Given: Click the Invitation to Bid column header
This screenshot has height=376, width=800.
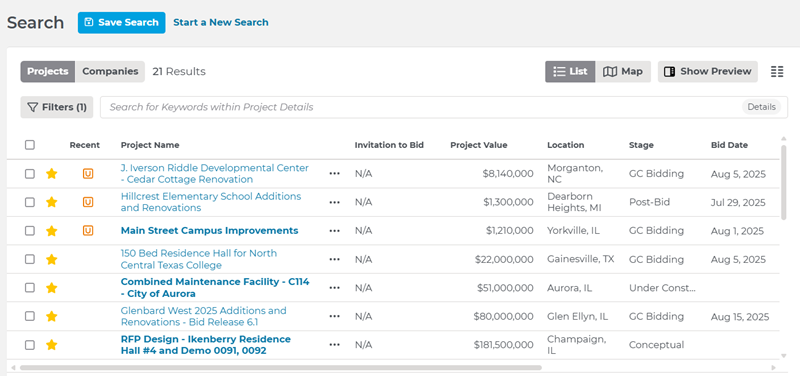Looking at the screenshot, I should 389,145.
